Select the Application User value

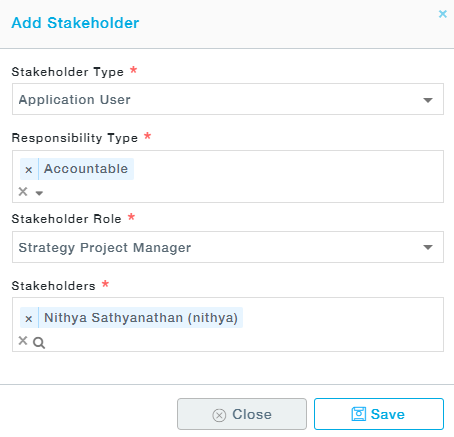(x=75, y=100)
